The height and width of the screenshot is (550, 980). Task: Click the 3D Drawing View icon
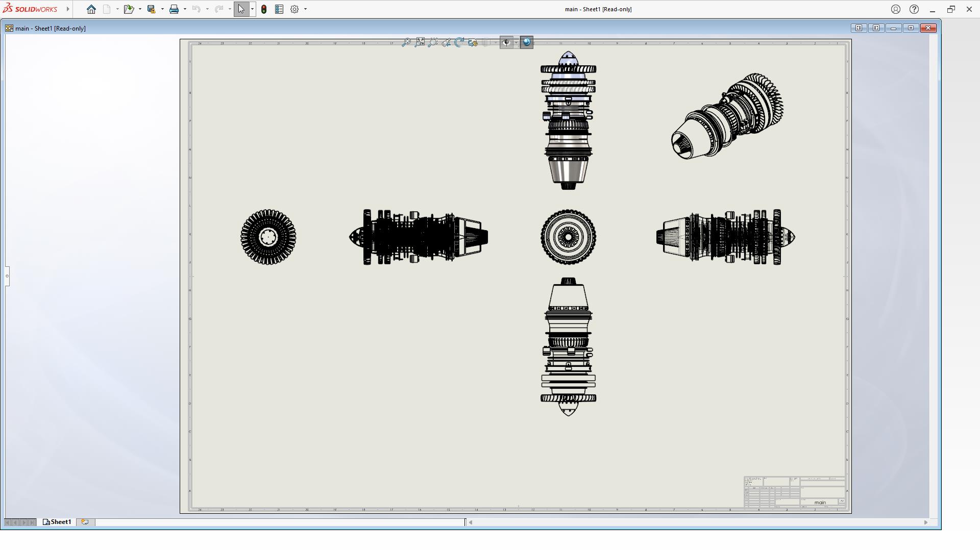(x=473, y=42)
